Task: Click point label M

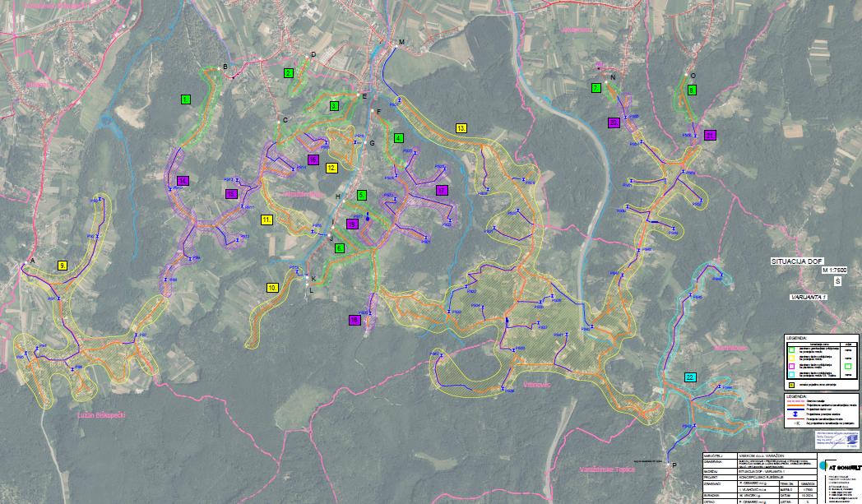Action: click(401, 42)
